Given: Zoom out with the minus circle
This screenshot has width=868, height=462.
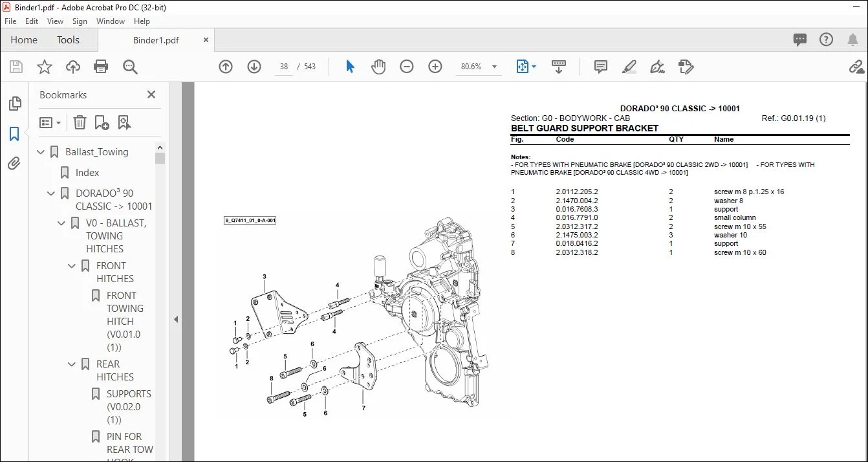Looking at the screenshot, I should click(407, 67).
